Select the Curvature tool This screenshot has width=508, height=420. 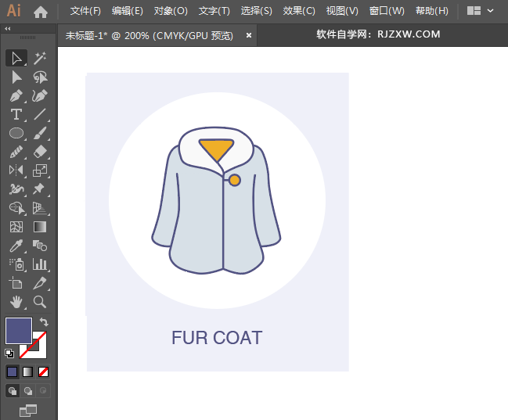coord(40,96)
